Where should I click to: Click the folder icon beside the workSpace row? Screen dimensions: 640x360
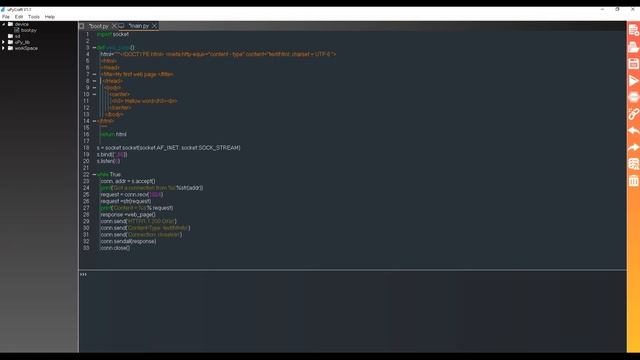(10, 48)
